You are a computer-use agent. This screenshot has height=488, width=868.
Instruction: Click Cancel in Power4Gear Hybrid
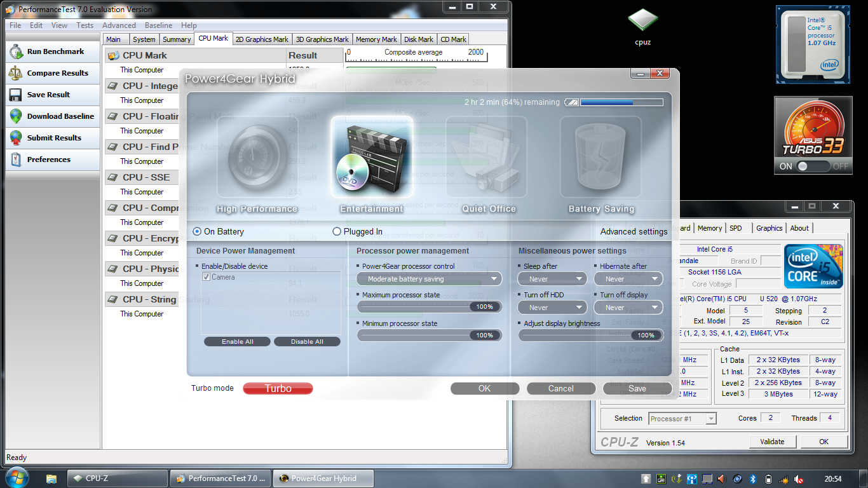(561, 389)
